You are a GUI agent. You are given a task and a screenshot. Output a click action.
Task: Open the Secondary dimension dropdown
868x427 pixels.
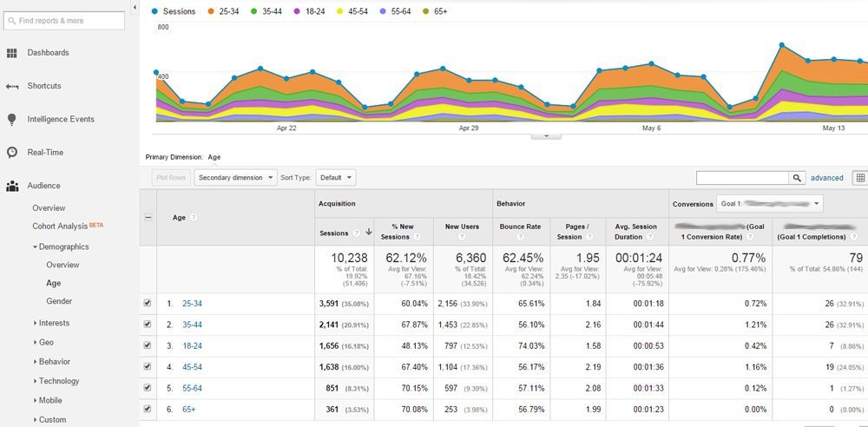(x=236, y=178)
